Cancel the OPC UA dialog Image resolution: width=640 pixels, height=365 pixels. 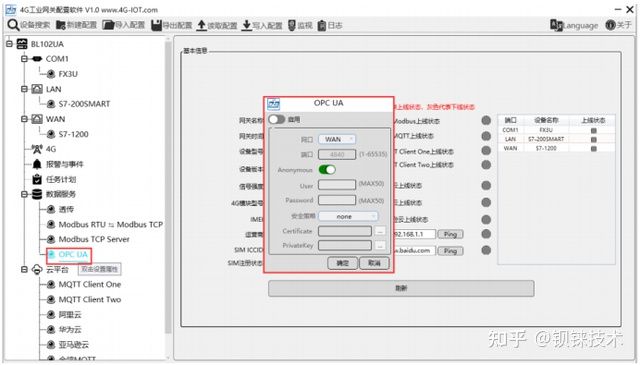point(374,263)
